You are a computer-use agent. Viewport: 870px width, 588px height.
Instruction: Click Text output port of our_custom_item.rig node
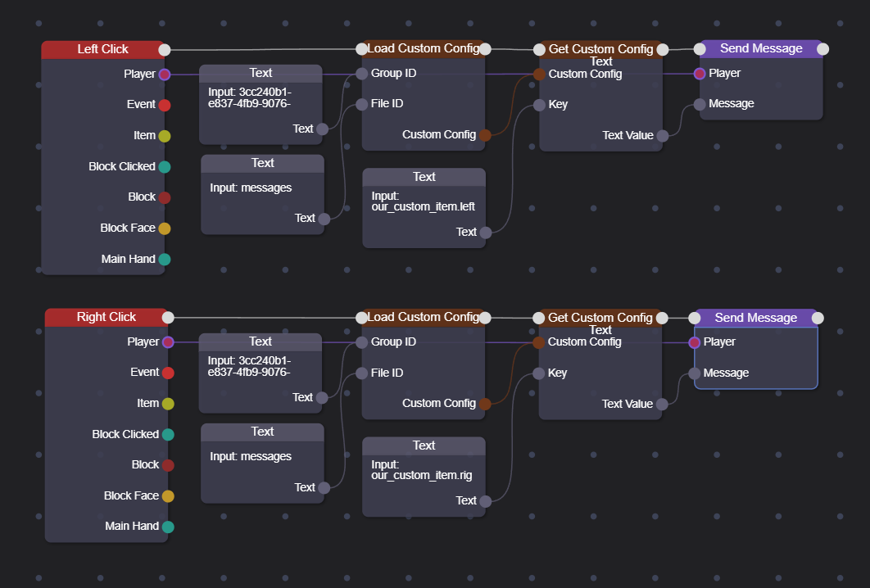[x=486, y=501]
